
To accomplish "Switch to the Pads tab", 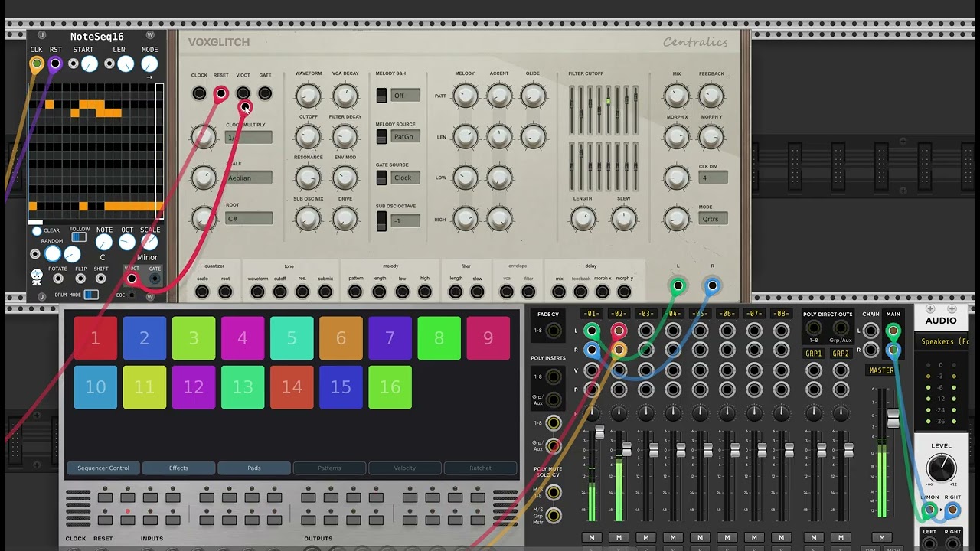I will click(253, 468).
